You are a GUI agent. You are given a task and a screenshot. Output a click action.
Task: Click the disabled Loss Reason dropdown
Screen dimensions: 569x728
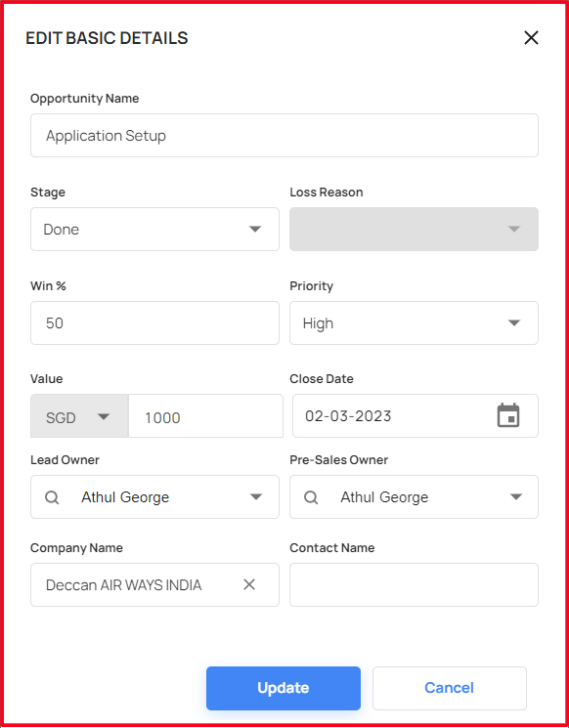(x=414, y=230)
